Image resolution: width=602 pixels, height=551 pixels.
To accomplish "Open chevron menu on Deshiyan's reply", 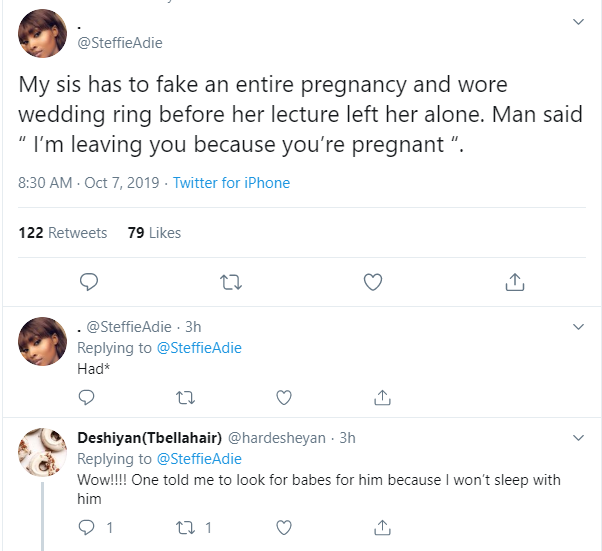I will pos(578,438).
